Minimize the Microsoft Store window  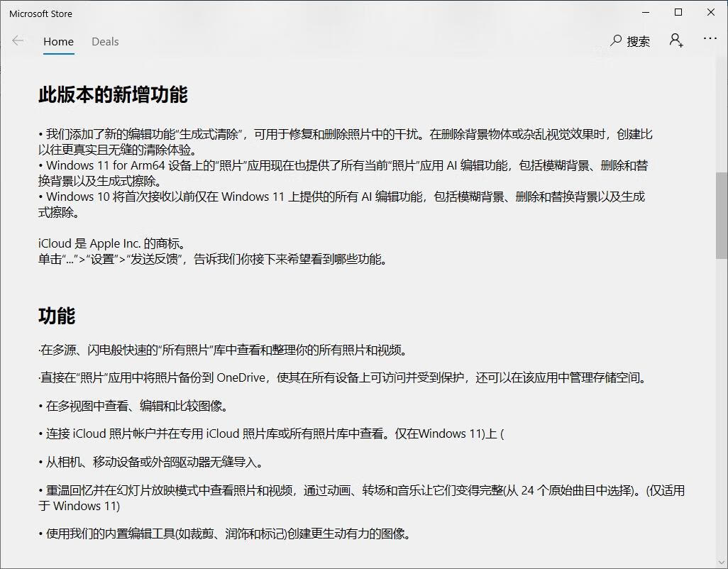pyautogui.click(x=646, y=13)
